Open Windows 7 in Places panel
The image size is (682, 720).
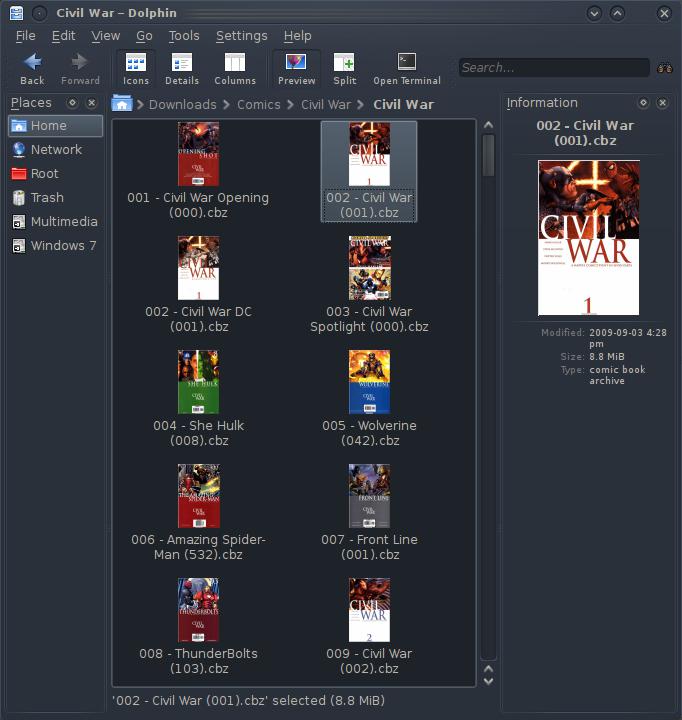point(56,246)
